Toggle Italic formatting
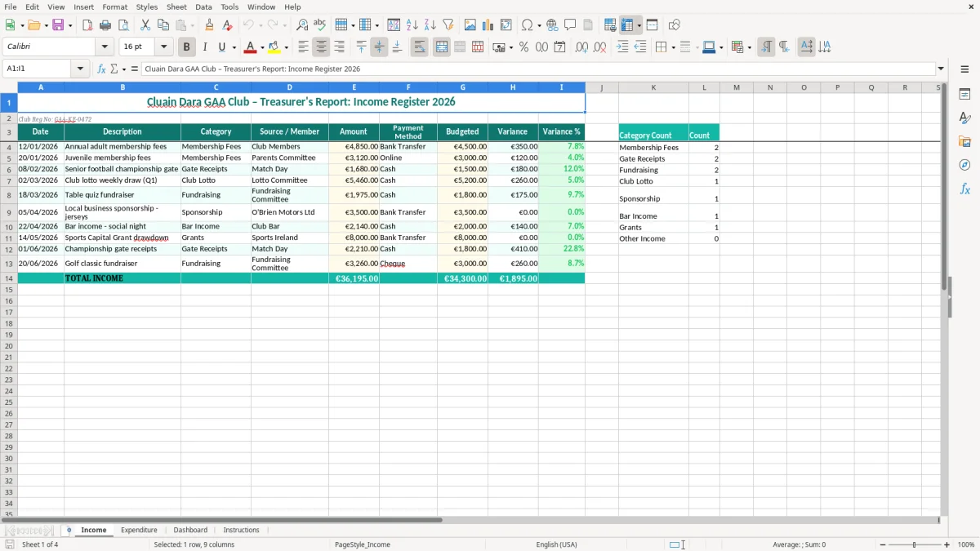 (x=205, y=47)
